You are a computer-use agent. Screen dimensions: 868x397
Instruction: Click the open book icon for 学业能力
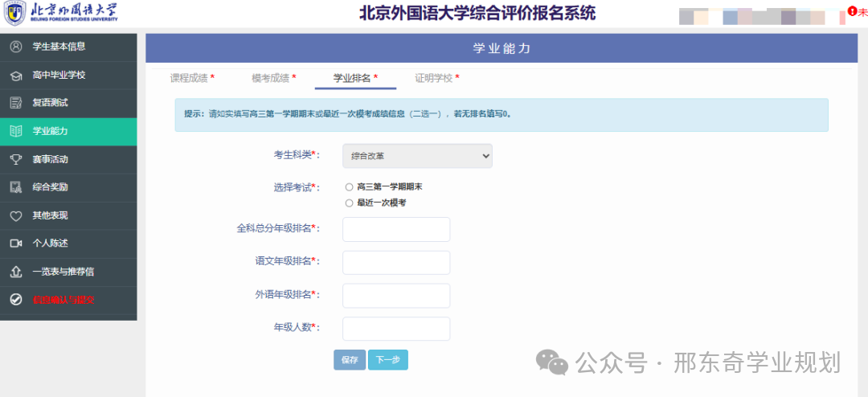[15, 131]
